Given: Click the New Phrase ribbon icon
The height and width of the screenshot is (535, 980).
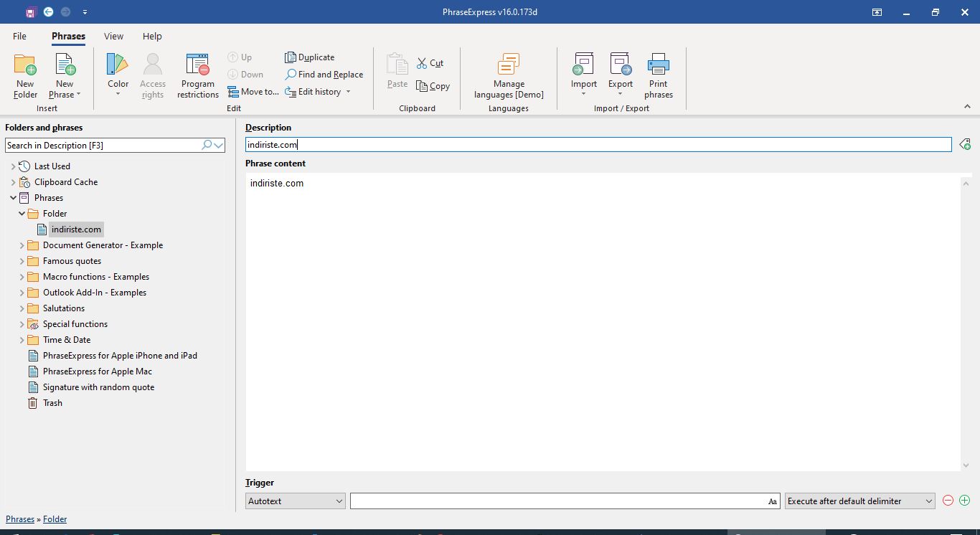Looking at the screenshot, I should point(65,75).
